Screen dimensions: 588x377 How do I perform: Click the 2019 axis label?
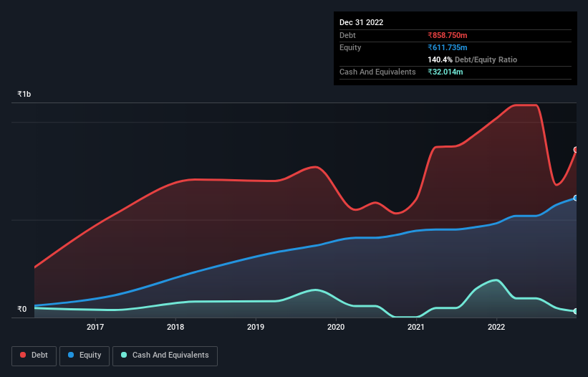[x=256, y=327]
